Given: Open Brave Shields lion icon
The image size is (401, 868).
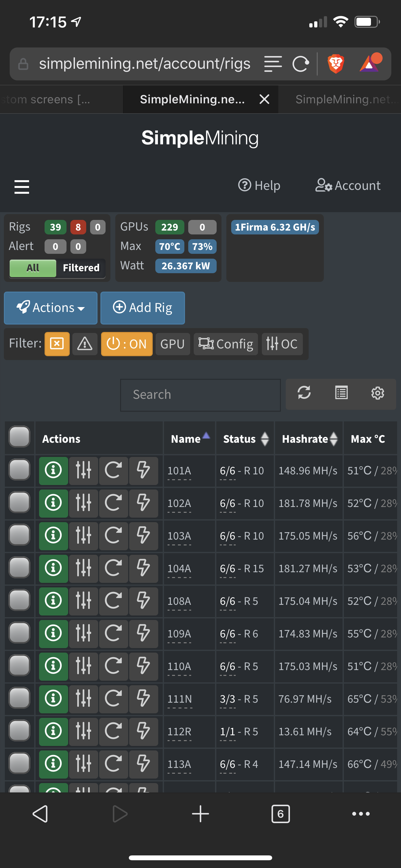Looking at the screenshot, I should point(336,64).
